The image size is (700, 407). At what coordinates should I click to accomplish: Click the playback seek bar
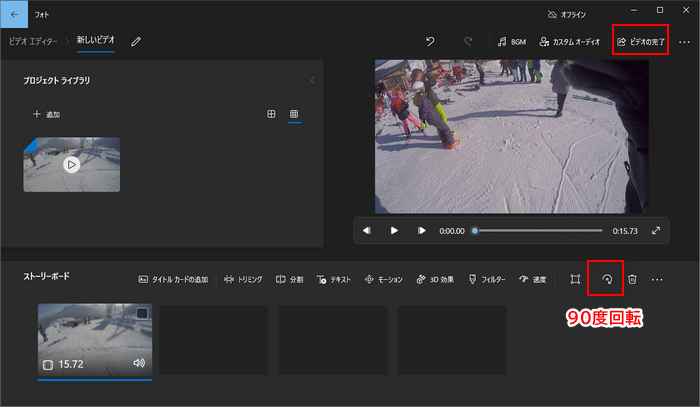(540, 230)
